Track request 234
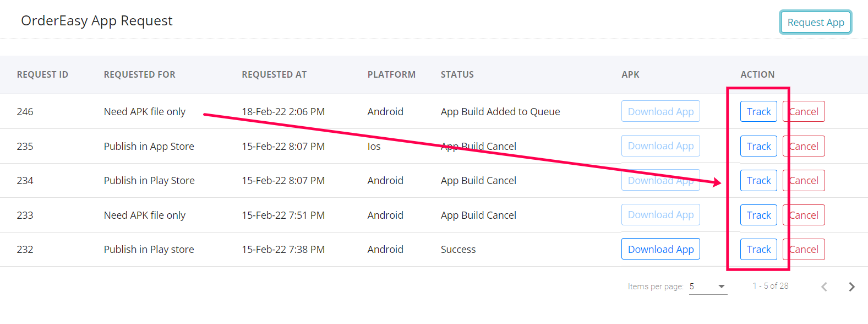The image size is (868, 324). click(758, 181)
